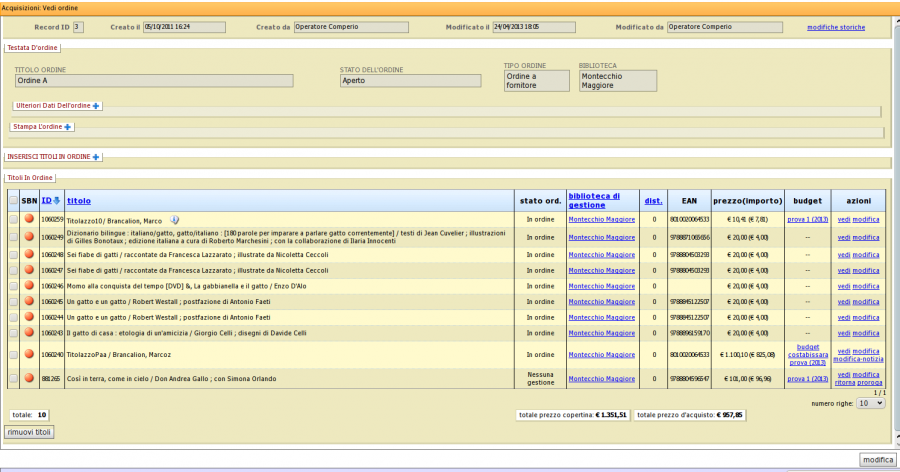Toggle the select-all checkbox in table header
The image size is (900, 472).
pos(13,201)
